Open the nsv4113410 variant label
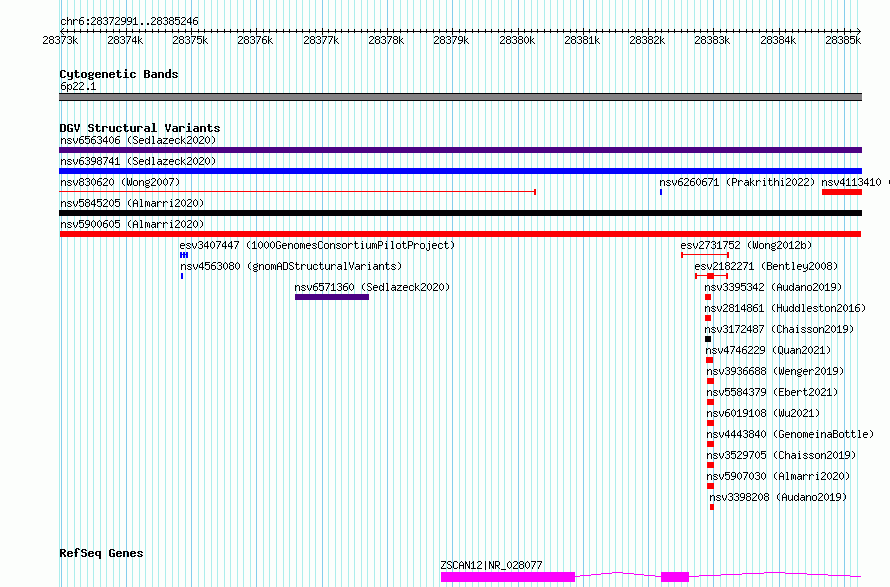This screenshot has width=890, height=587. pos(851,182)
